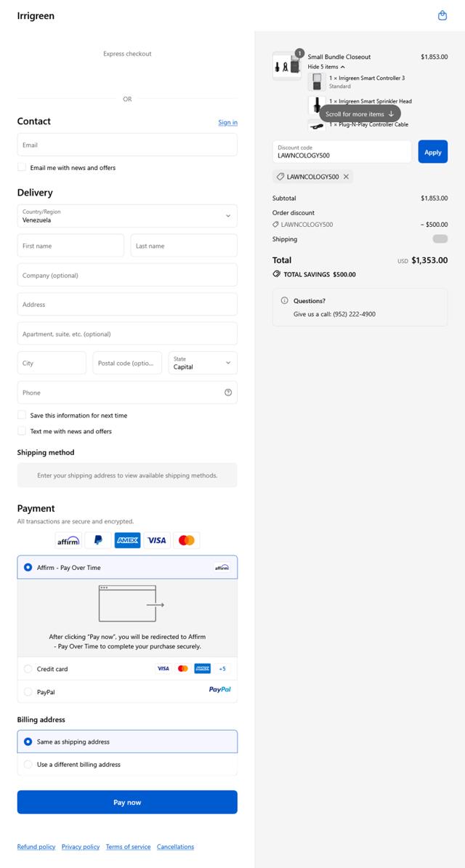
Task: Focus the Address field
Action: pyautogui.click(x=127, y=304)
